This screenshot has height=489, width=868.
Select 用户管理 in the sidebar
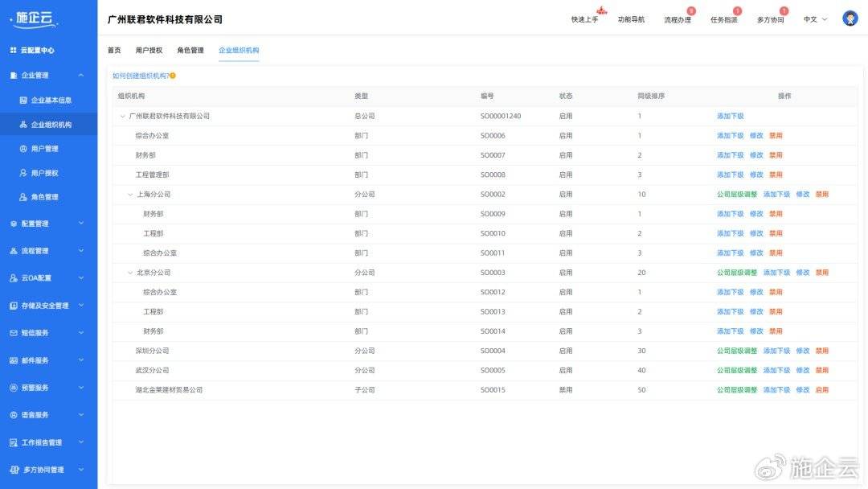coord(44,149)
